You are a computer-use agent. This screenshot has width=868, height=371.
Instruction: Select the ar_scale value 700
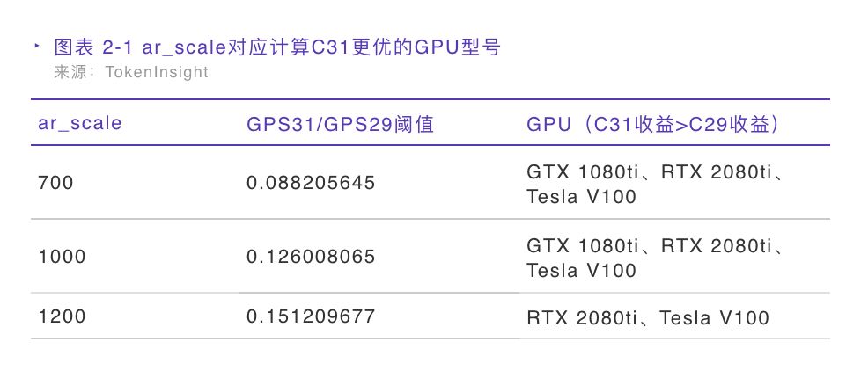coord(55,183)
